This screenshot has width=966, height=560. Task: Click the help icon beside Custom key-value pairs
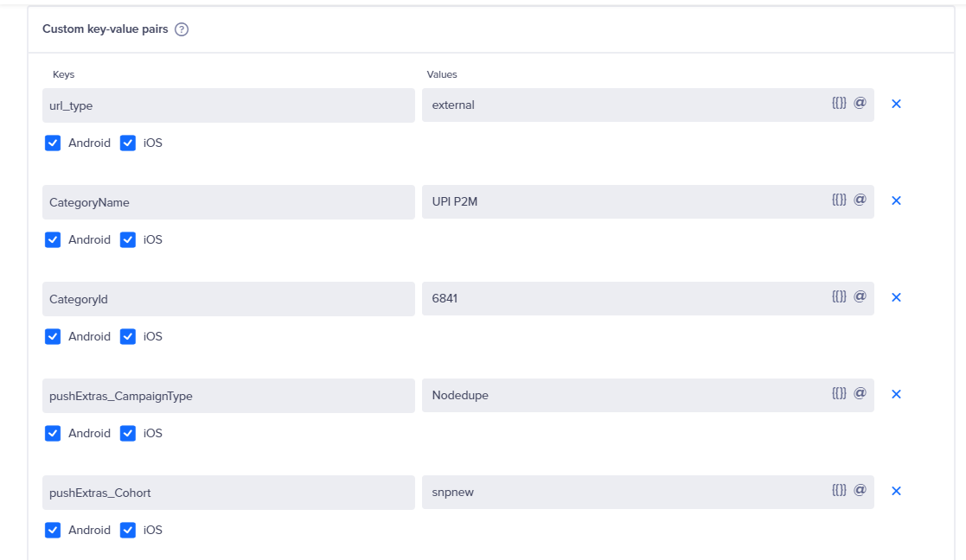coord(181,29)
